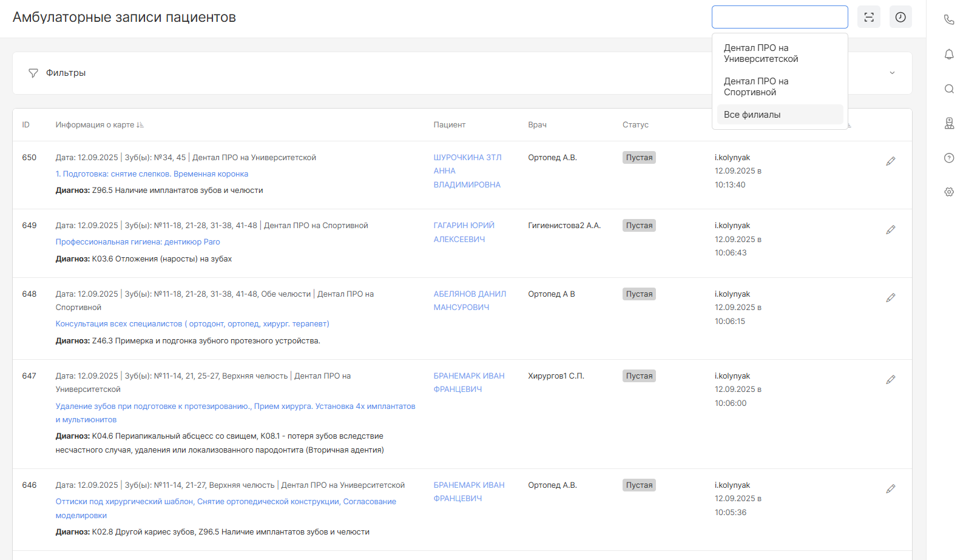
Task: Click the scan icon beside the branch field
Action: (869, 17)
